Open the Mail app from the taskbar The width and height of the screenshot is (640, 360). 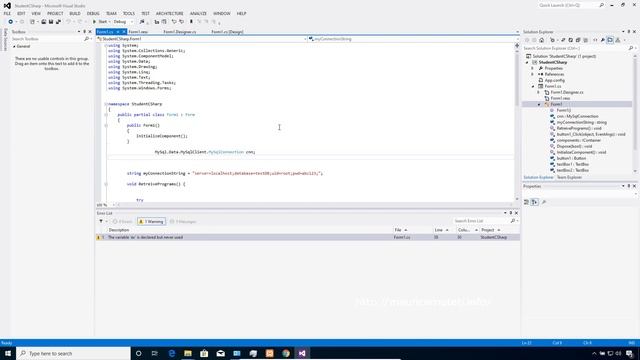click(x=220, y=353)
